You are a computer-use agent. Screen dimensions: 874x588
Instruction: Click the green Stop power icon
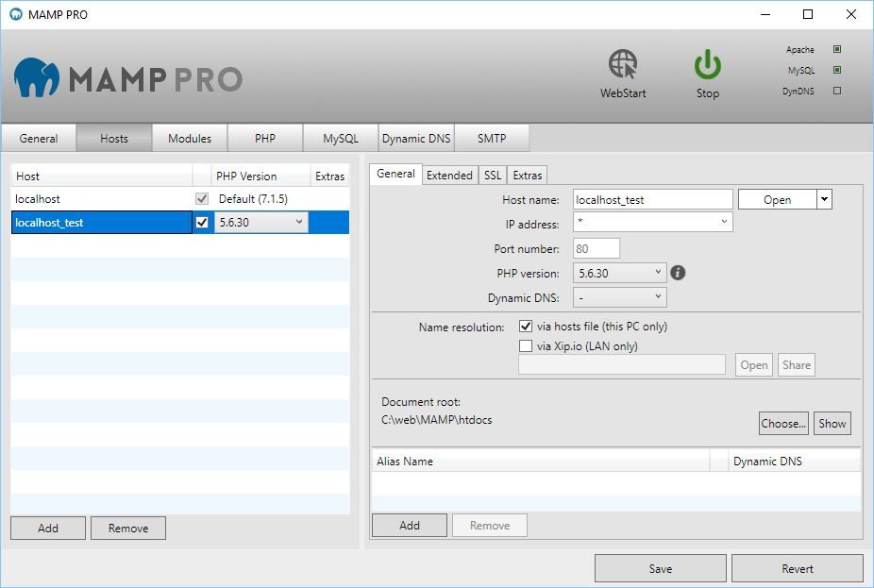coord(707,64)
